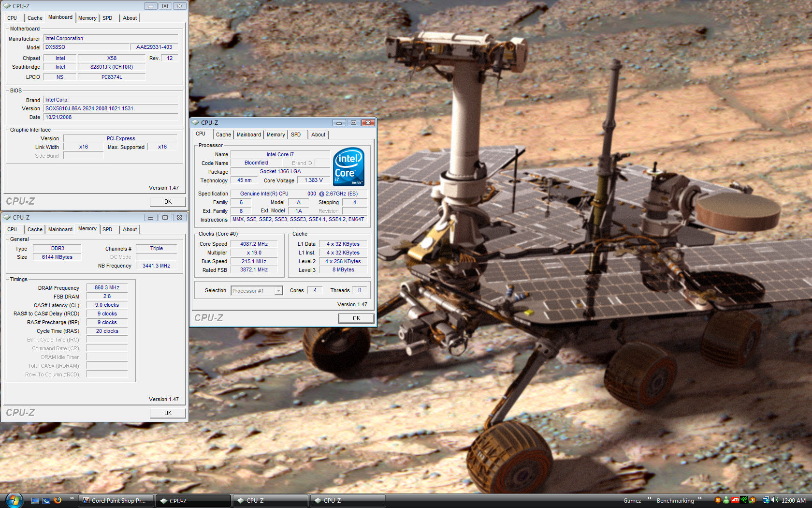
Task: Open the Gamez toolbar label
Action: pyautogui.click(x=632, y=501)
